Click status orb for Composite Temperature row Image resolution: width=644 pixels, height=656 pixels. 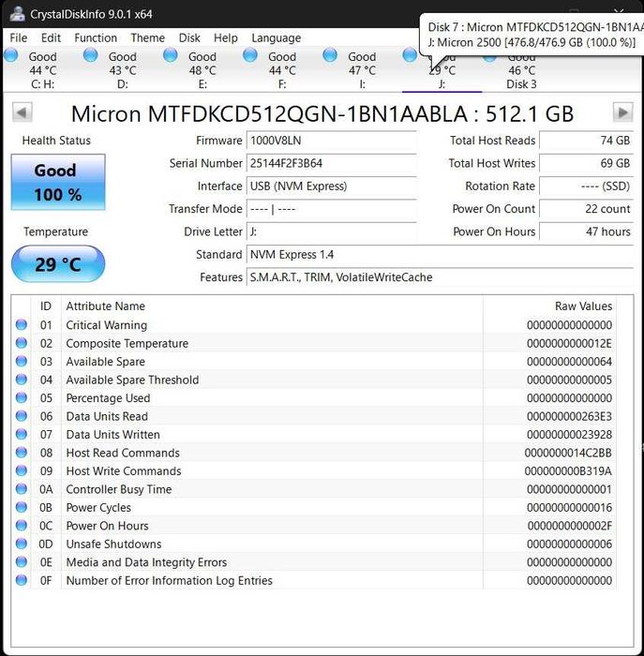(22, 343)
